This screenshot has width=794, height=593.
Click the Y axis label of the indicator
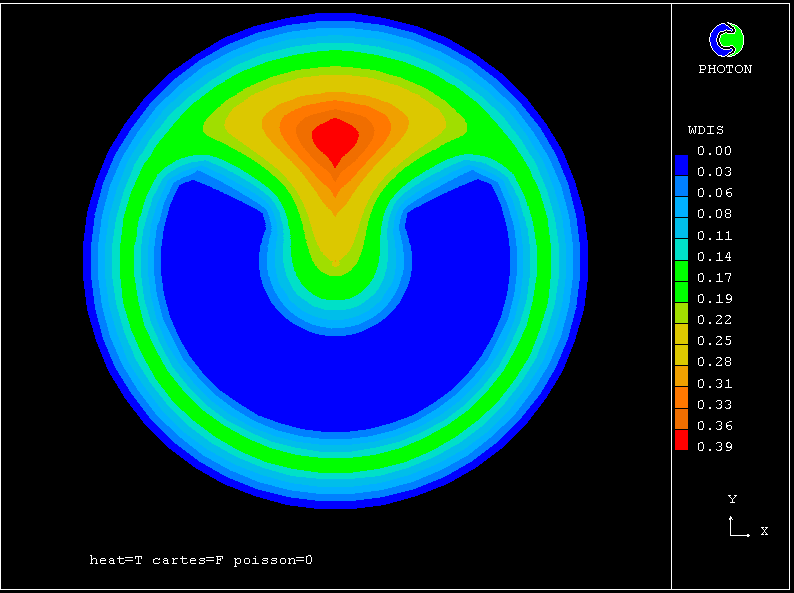pos(732,499)
